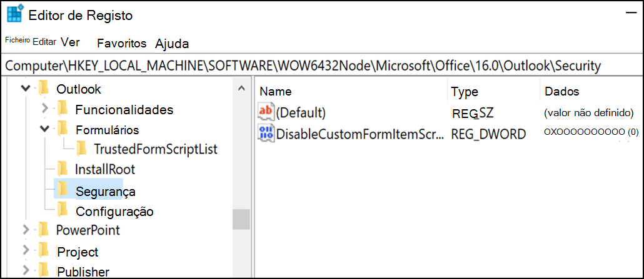The image size is (644, 279).
Task: Select the DisableCustomFormItemScr... value name
Action: 360,134
